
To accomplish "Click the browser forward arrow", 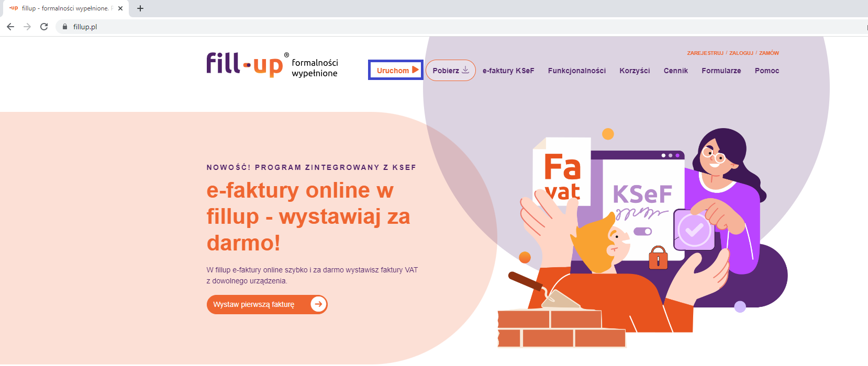I will pos(27,27).
